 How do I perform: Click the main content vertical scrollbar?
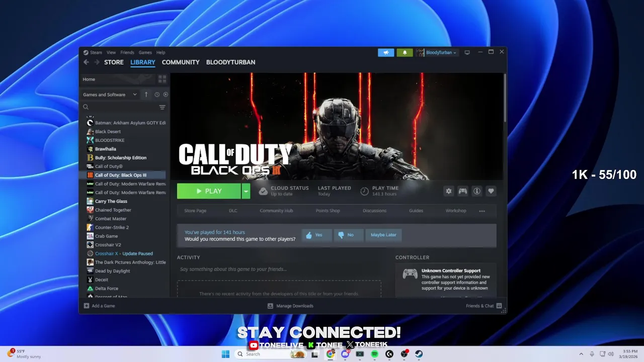(505, 98)
